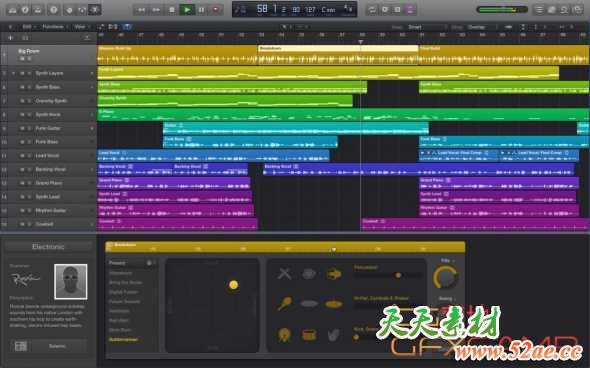The width and height of the screenshot is (590, 368).
Task: Toggle the crossed drumsticks percussion icon
Action: click(284, 274)
